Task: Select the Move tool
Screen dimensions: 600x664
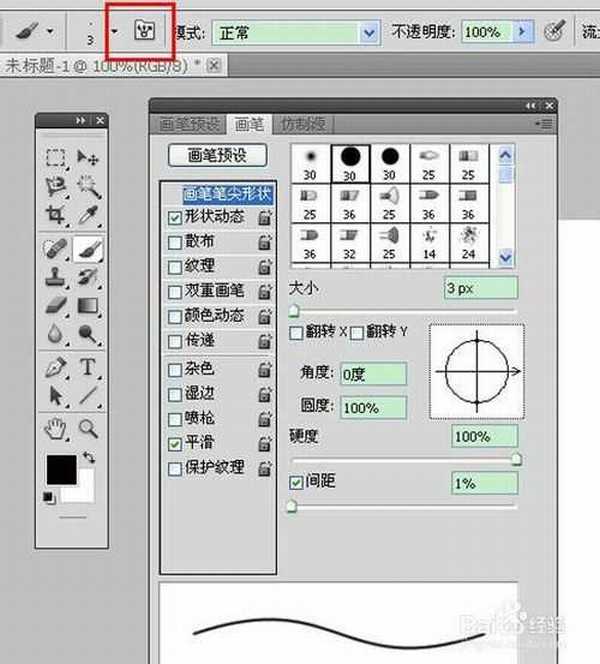Action: click(88, 158)
